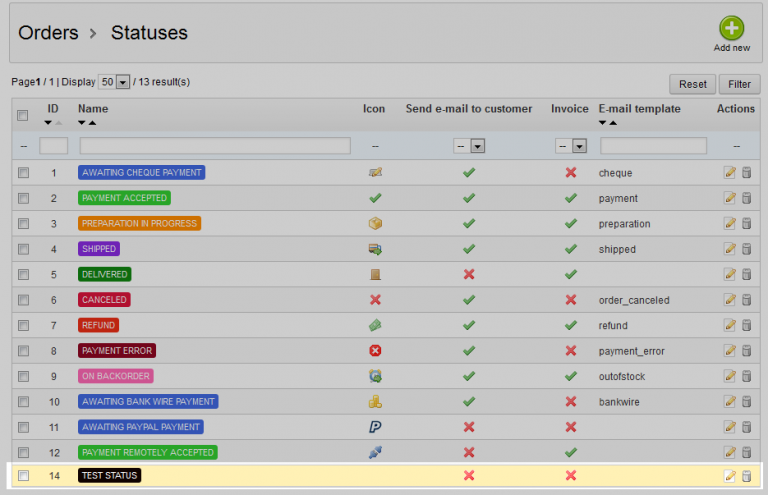
Task: Expand the Invoice filter dropdown
Action: click(571, 146)
